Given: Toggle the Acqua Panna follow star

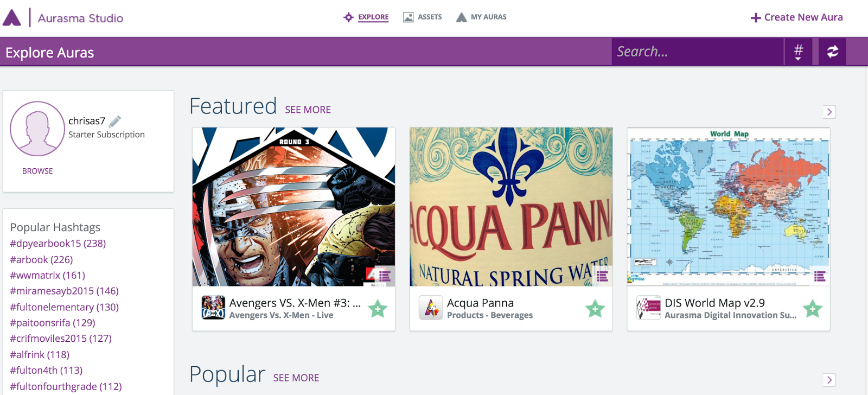Looking at the screenshot, I should (x=594, y=308).
